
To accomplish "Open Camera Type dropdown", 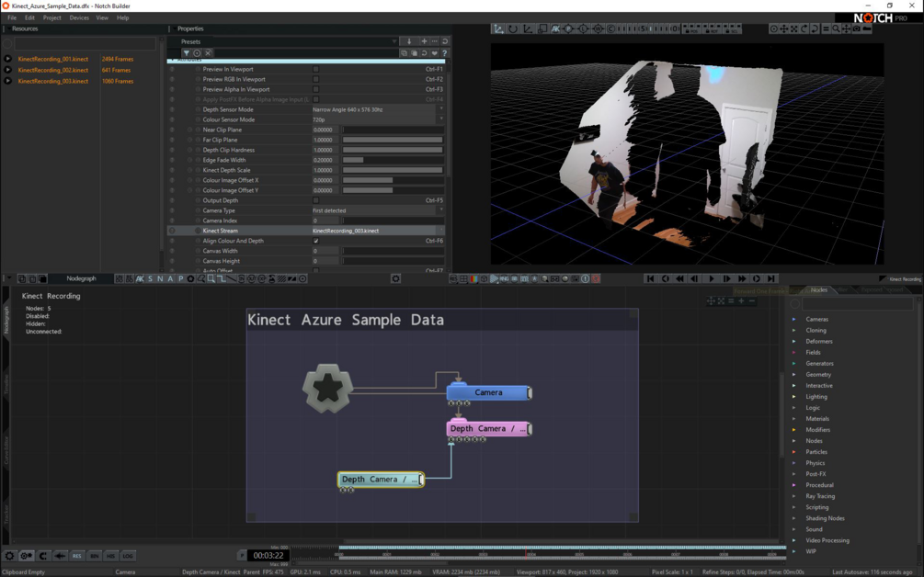I will [x=378, y=210].
